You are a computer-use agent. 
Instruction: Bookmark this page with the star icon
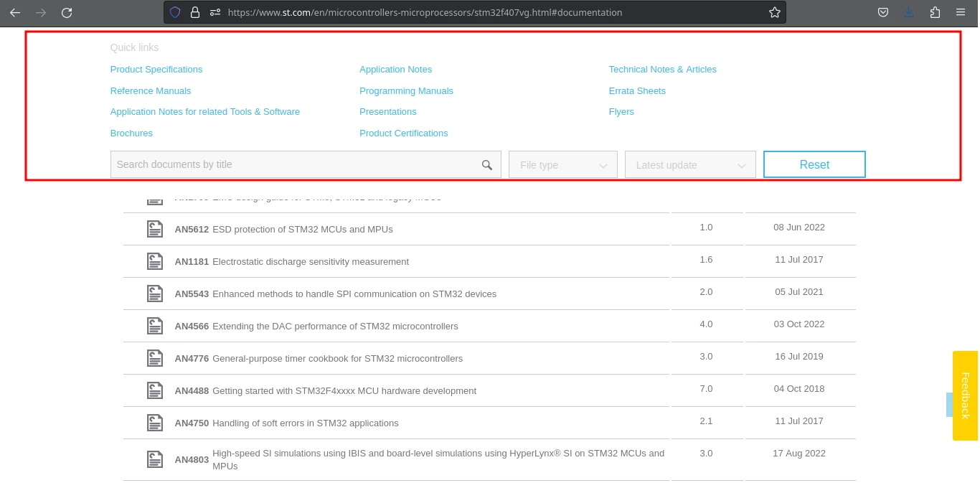point(774,12)
